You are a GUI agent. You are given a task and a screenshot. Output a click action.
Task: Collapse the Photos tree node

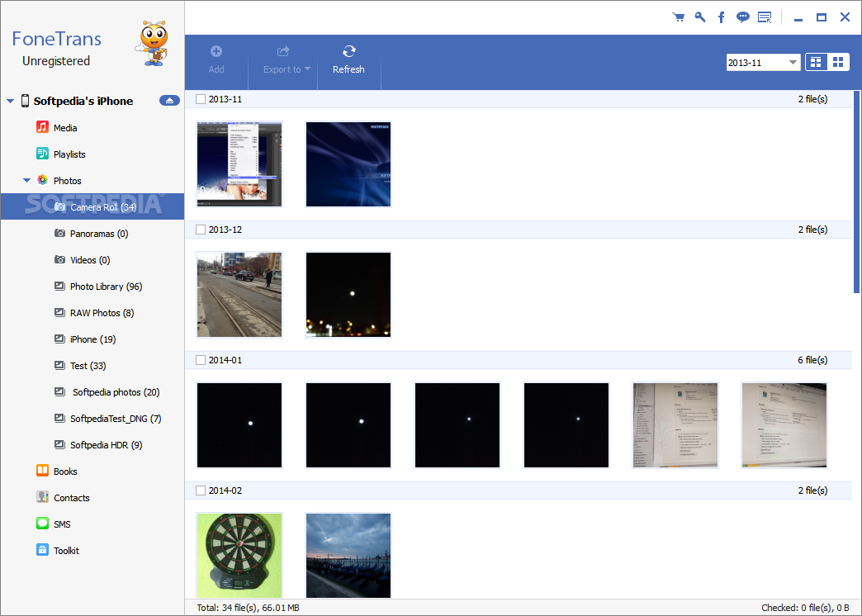tap(26, 180)
